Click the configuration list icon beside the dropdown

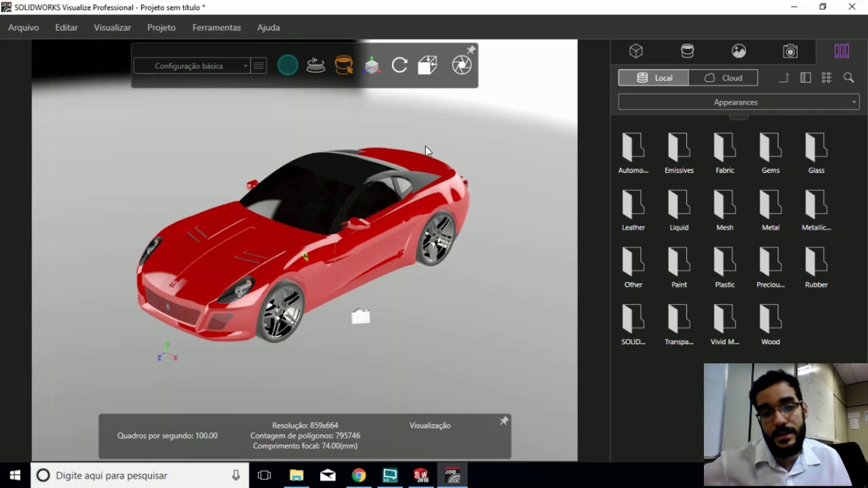click(258, 66)
